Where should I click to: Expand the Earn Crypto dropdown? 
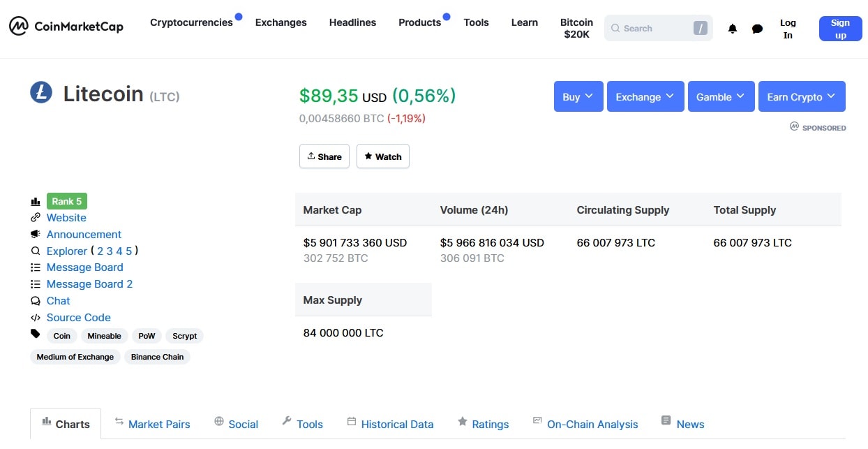tap(802, 96)
